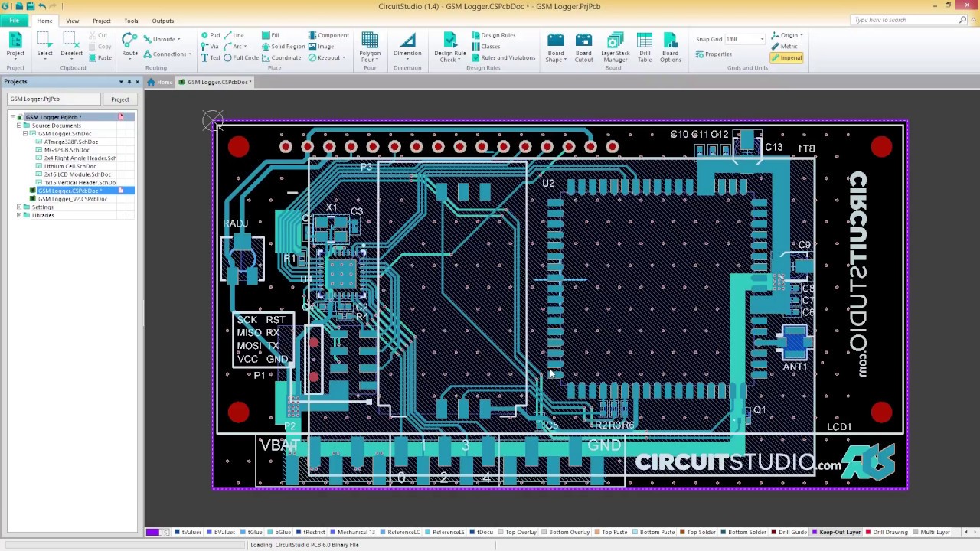
Task: Open the Drill Table tool
Action: [645, 47]
